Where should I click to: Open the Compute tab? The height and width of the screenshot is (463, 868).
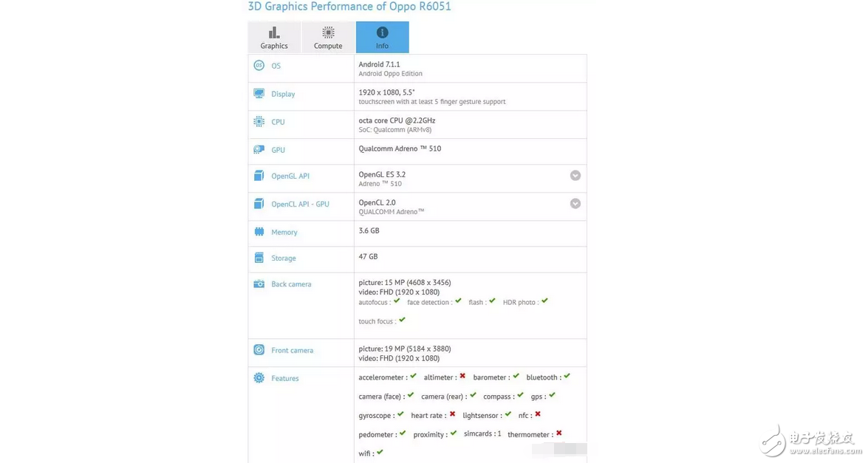328,38
